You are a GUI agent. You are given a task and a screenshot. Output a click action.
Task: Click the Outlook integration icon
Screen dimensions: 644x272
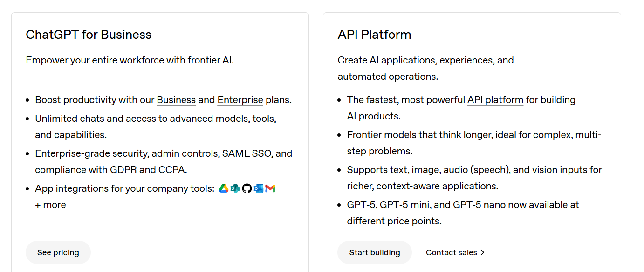point(259,188)
